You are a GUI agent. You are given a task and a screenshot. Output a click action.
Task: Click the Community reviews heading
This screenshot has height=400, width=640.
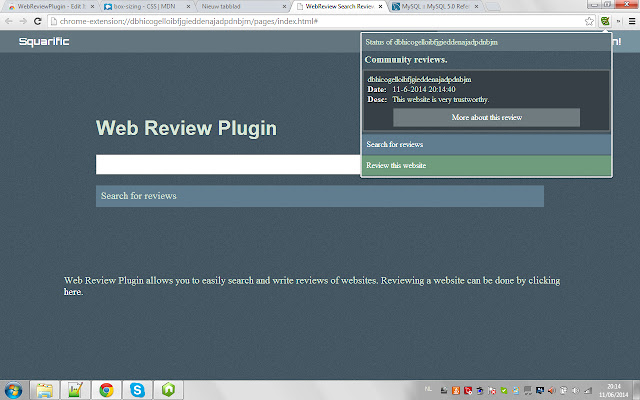pos(406,60)
